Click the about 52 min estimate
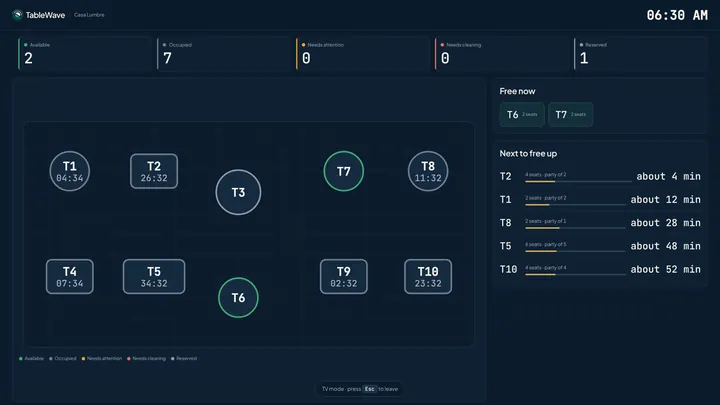This screenshot has width=720, height=405. pyautogui.click(x=666, y=270)
